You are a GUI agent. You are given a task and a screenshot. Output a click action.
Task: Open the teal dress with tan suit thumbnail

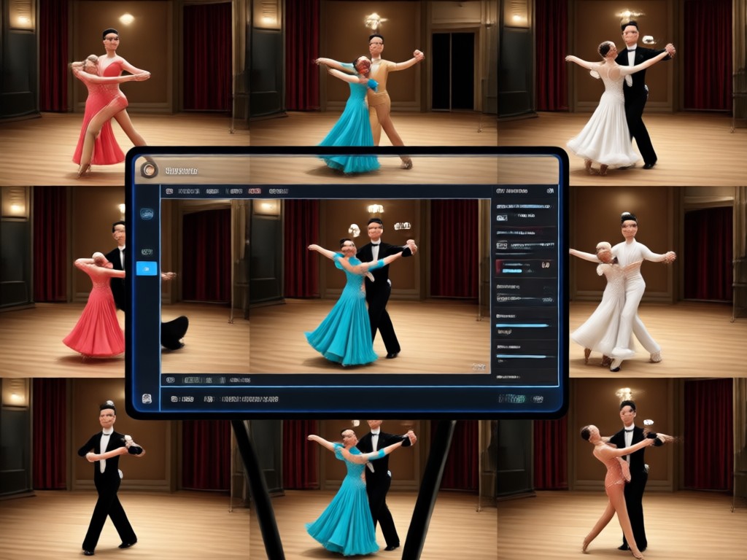tap(373, 74)
